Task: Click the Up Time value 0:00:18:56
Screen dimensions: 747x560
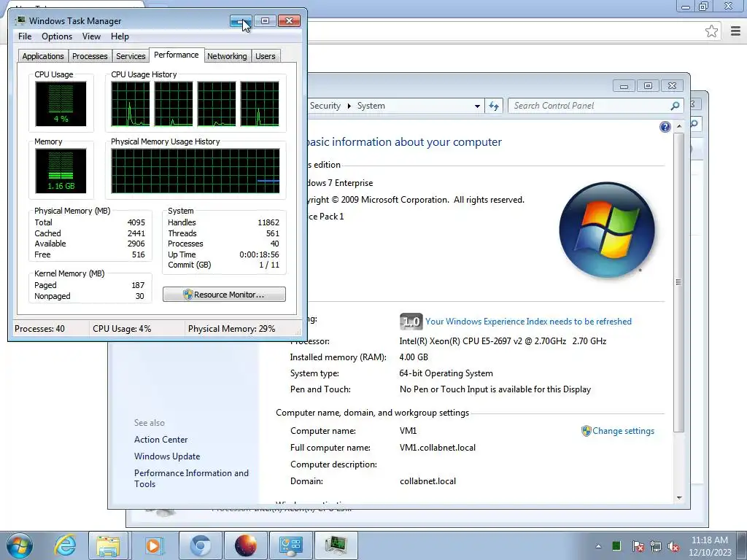Action: (259, 254)
